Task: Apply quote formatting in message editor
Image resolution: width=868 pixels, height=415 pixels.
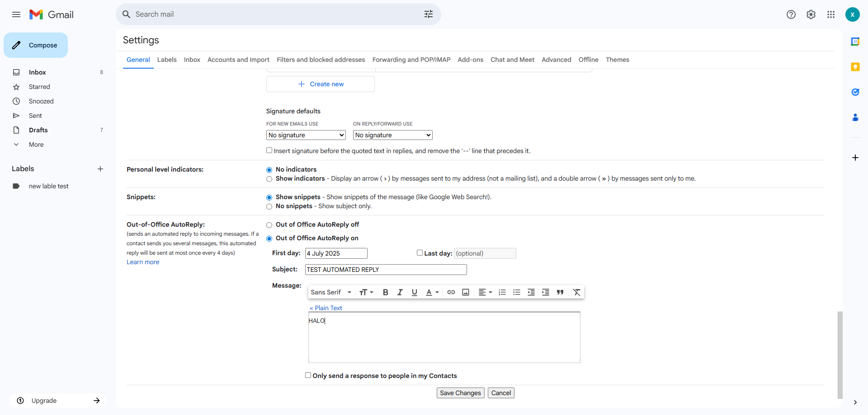Action: [560, 292]
